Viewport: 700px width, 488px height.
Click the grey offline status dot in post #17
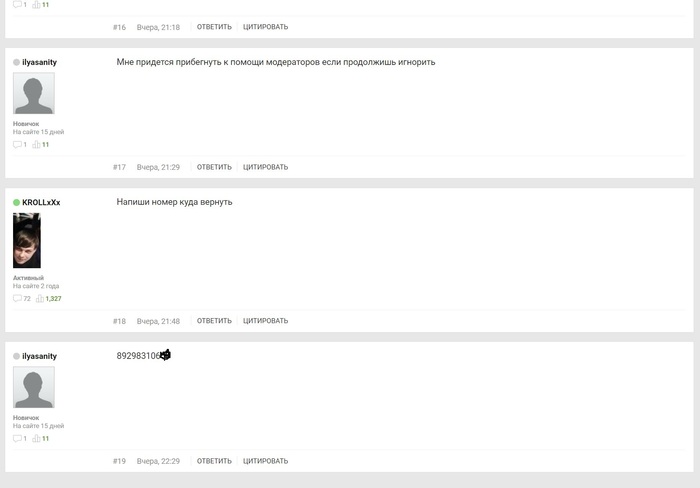(x=17, y=62)
